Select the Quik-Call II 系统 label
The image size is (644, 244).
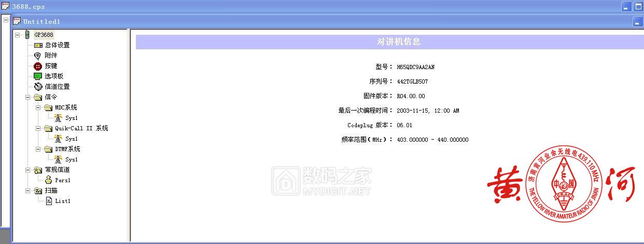(x=81, y=128)
